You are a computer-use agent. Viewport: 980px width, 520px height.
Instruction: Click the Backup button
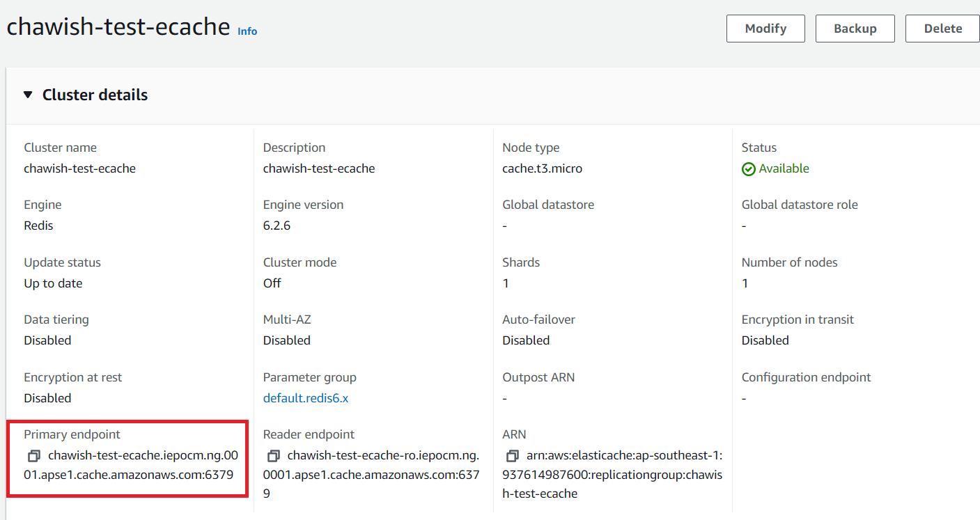(855, 29)
